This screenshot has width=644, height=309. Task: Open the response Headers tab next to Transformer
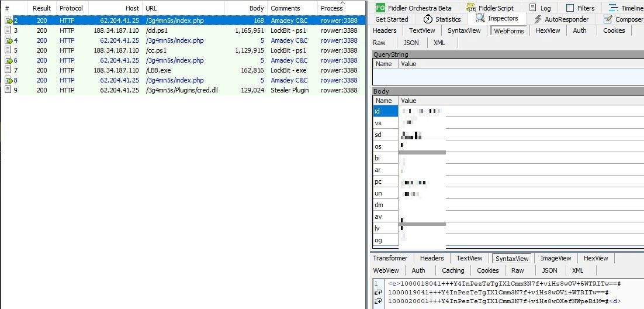click(432, 259)
